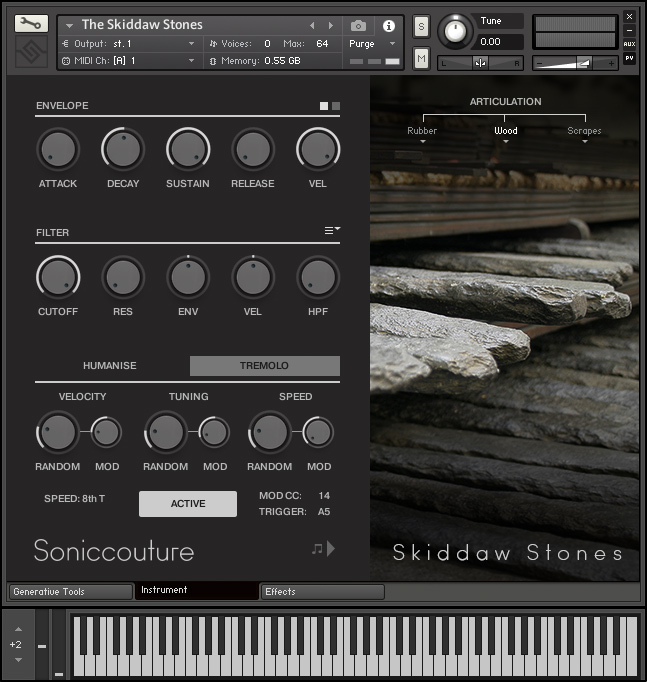This screenshot has width=647, height=682.
Task: Expand arrow under Scrapes articulation
Action: [x=585, y=141]
